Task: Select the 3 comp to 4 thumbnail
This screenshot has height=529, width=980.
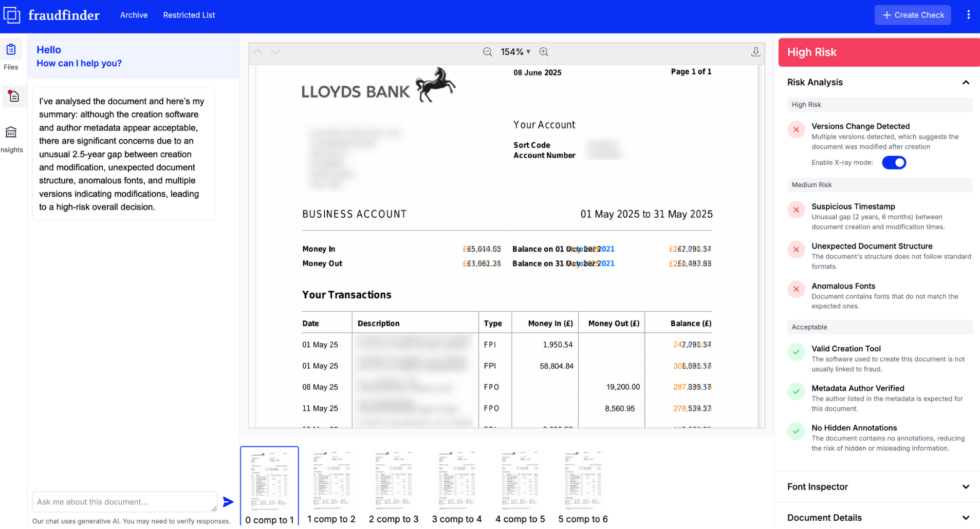Action: point(457,486)
